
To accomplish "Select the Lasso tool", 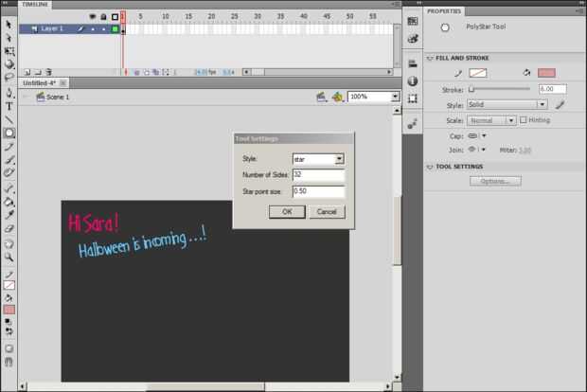I will [x=9, y=78].
